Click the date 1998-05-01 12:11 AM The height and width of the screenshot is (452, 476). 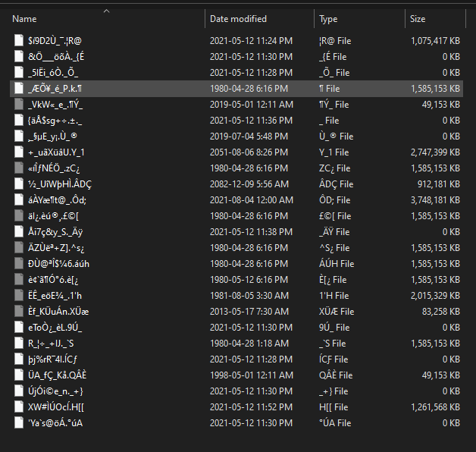pos(252,375)
